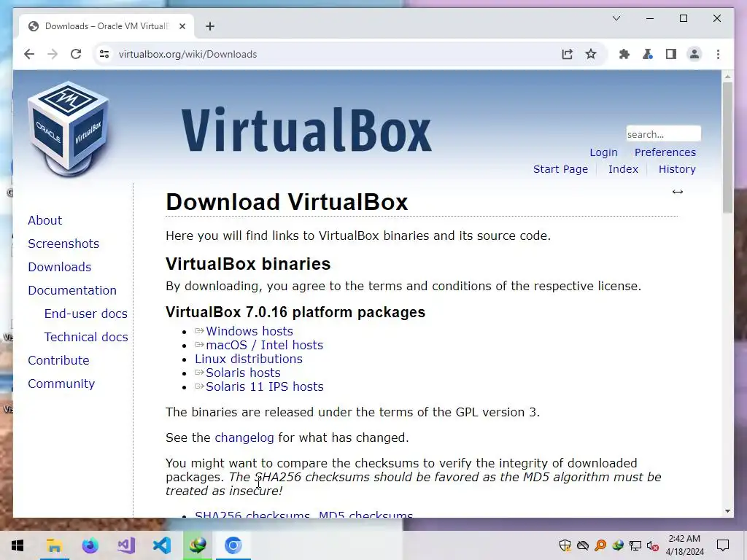The image size is (747, 560).
Task: Click the double-arrow width toggle icon
Action: [678, 192]
